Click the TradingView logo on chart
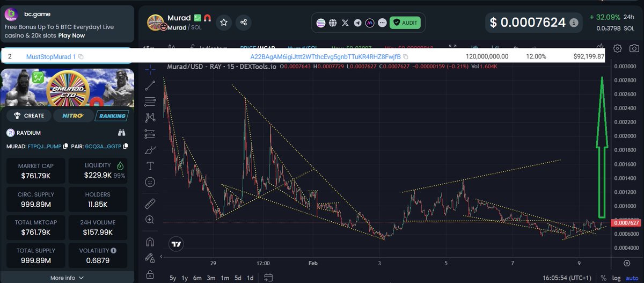644x283 pixels. 175,243
